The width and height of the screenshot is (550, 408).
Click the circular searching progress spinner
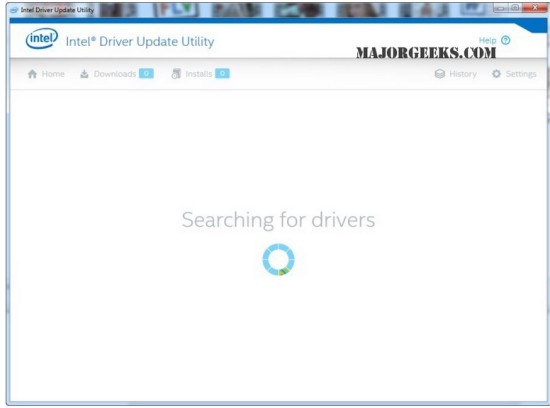click(279, 260)
